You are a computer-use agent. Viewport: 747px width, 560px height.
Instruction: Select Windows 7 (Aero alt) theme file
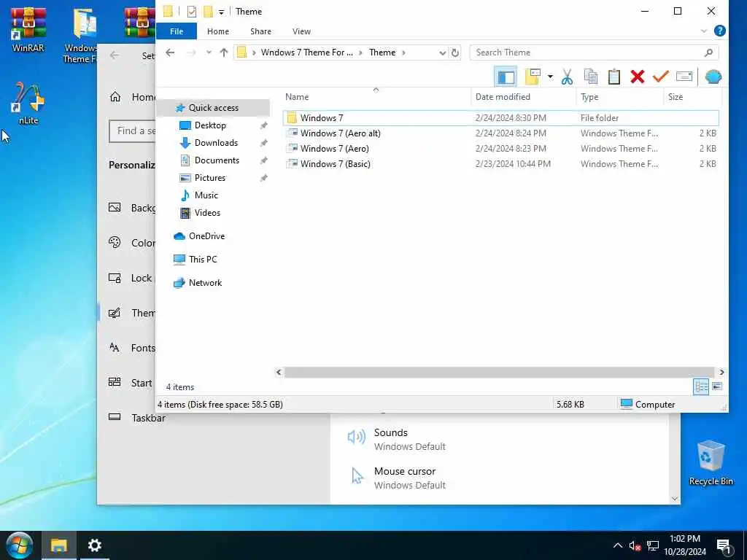tap(500, 133)
